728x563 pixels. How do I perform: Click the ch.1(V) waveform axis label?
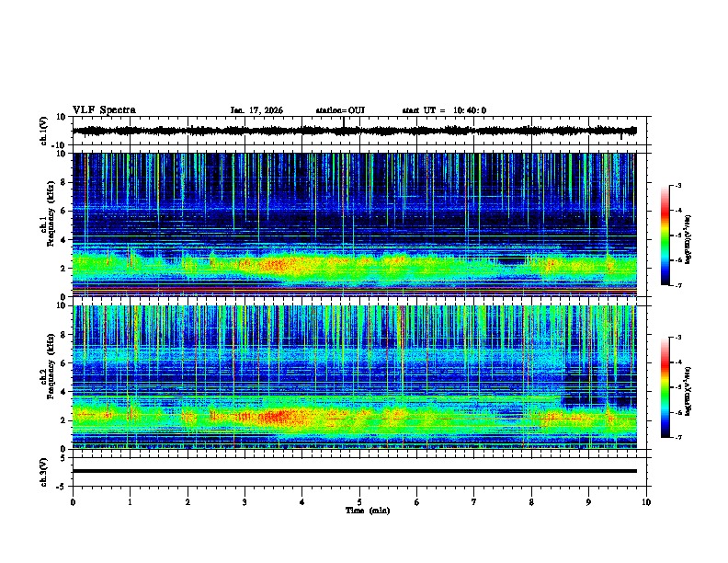click(x=44, y=131)
